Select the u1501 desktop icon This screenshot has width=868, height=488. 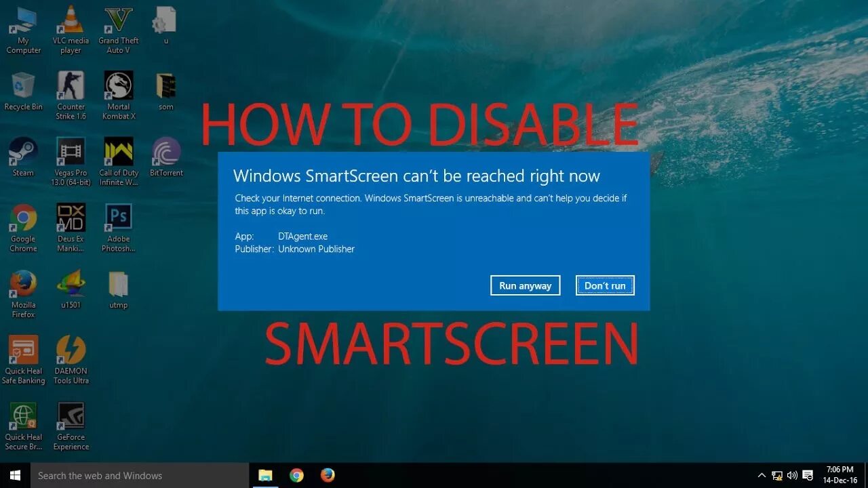tap(71, 289)
